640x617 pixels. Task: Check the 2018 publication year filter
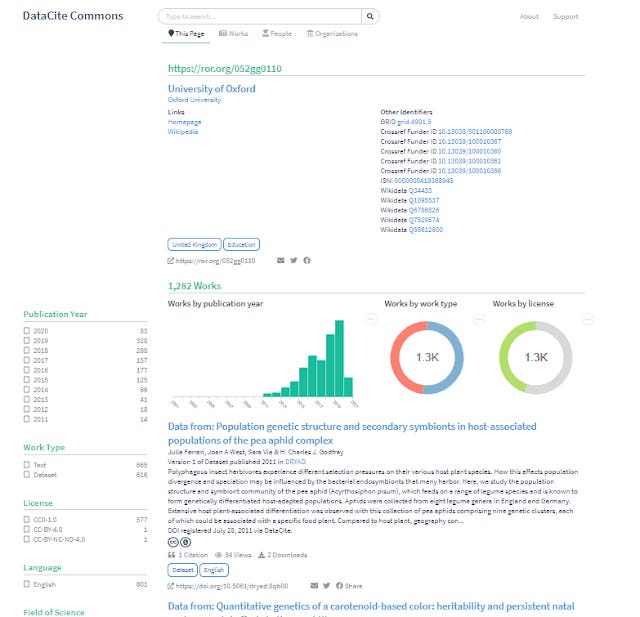click(27, 350)
